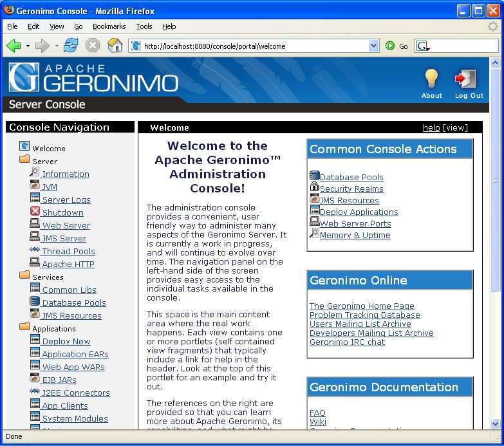The height and width of the screenshot is (446, 504).
Task: Click the list icon beside Deploy Applications
Action: [x=315, y=210]
